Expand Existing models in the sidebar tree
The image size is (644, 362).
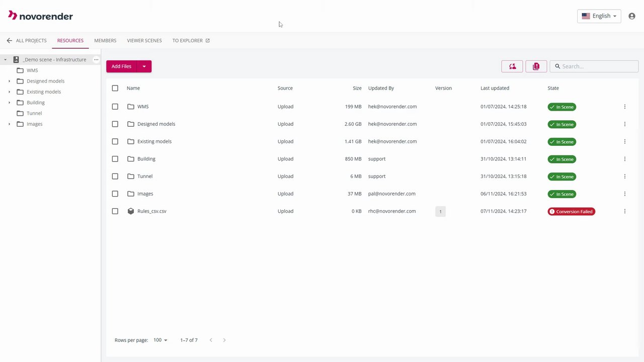pos(9,92)
